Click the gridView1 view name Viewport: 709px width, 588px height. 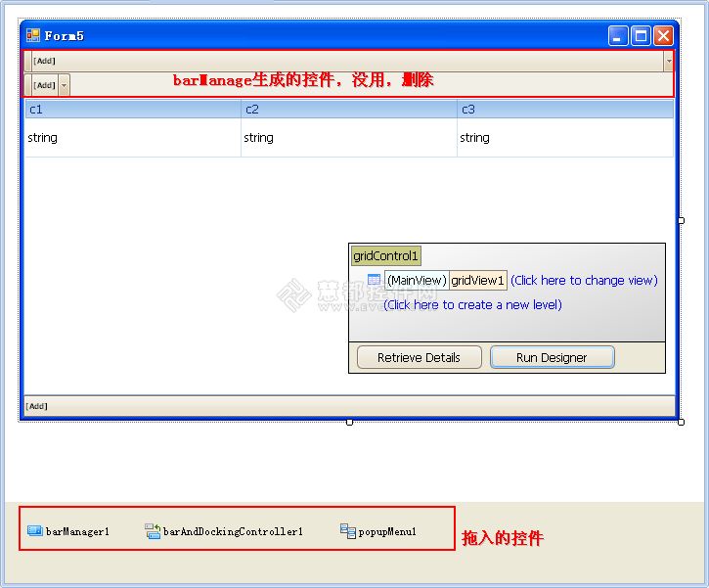(477, 281)
